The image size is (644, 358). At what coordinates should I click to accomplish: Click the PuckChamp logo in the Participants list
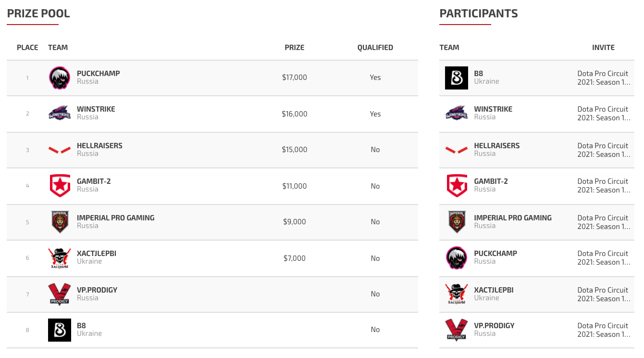[457, 258]
